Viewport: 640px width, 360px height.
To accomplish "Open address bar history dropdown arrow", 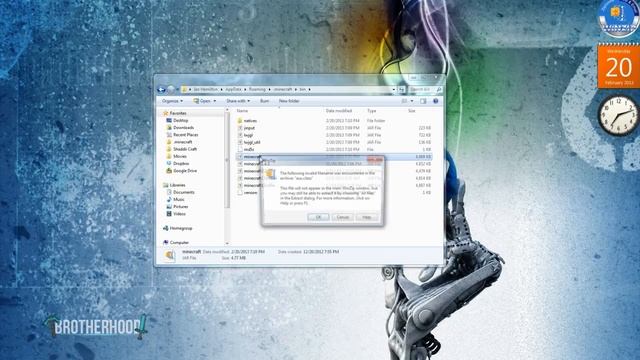I will 393,89.
